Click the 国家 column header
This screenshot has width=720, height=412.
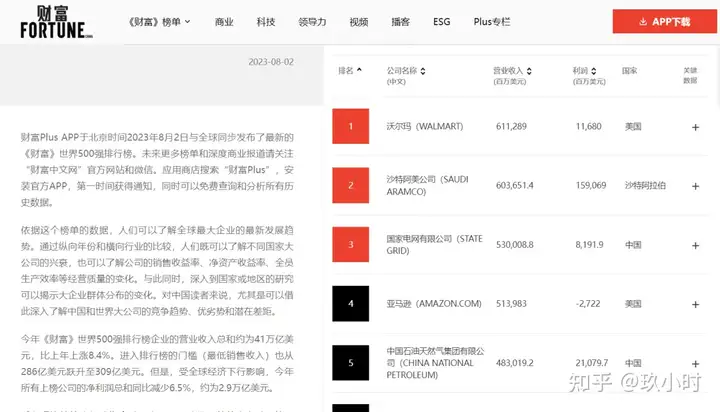click(x=630, y=71)
